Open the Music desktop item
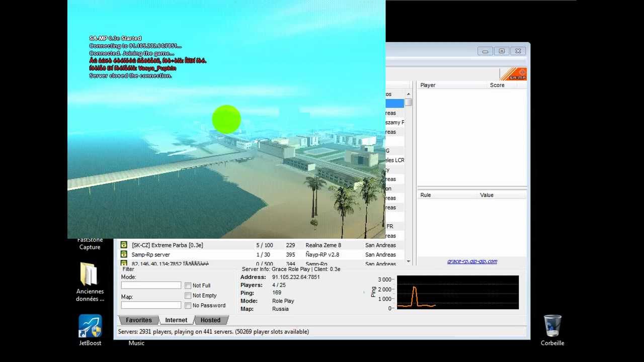644x362 pixels. pos(136,343)
